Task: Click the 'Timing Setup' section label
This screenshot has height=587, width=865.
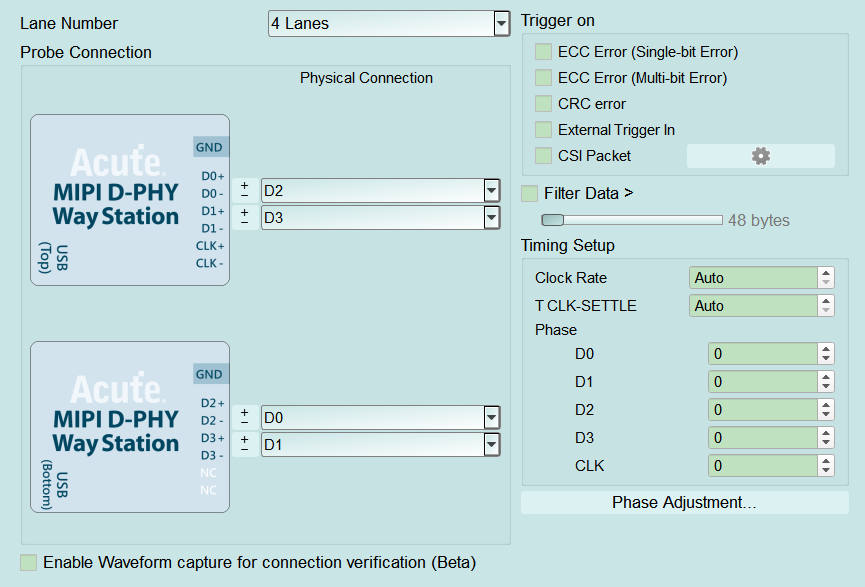Action: (568, 245)
